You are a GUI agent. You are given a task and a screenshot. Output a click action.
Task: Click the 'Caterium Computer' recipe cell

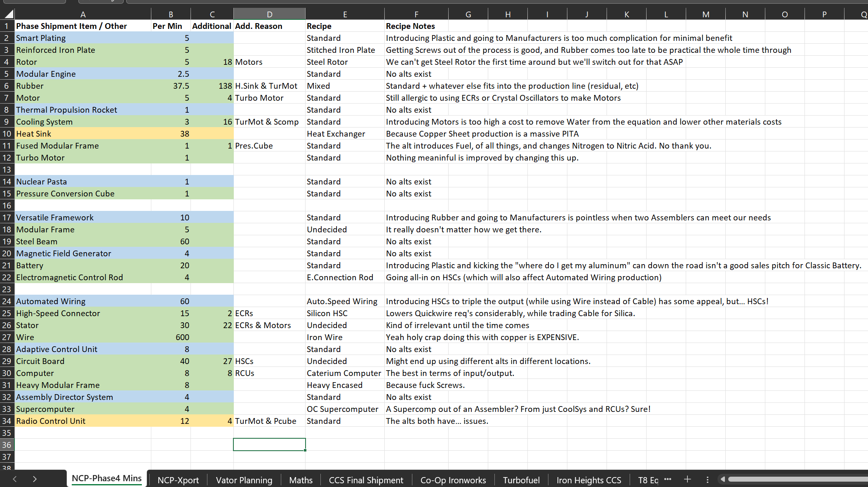pos(345,373)
